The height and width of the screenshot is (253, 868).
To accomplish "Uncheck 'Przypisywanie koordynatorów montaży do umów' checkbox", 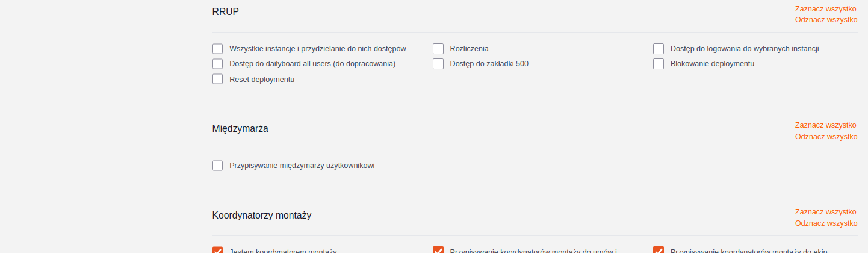I will pos(438,250).
